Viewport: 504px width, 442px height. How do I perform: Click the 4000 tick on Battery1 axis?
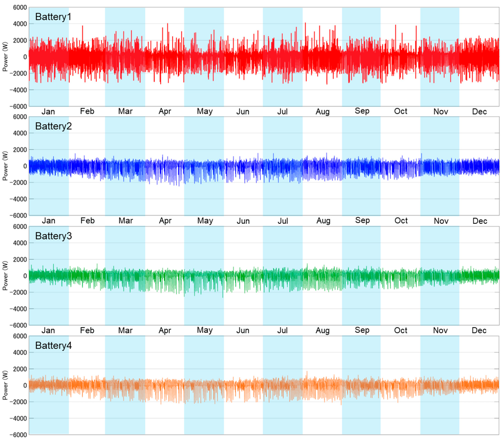tap(20, 24)
